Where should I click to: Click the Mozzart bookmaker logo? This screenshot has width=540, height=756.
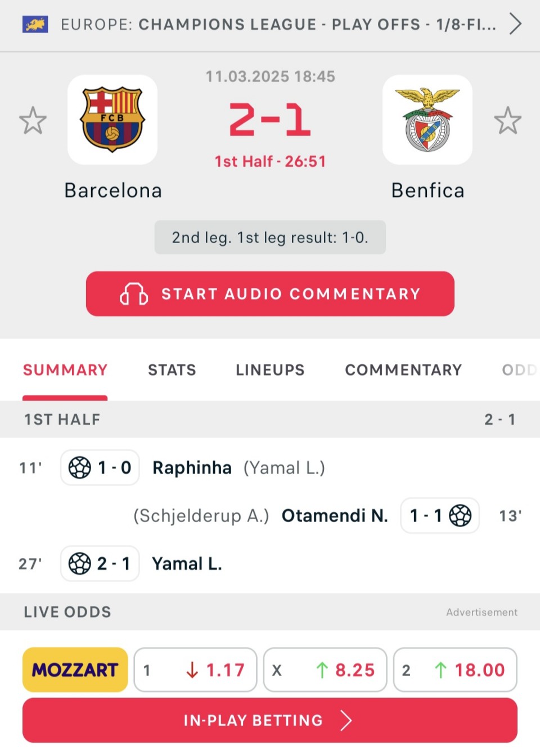(x=75, y=669)
